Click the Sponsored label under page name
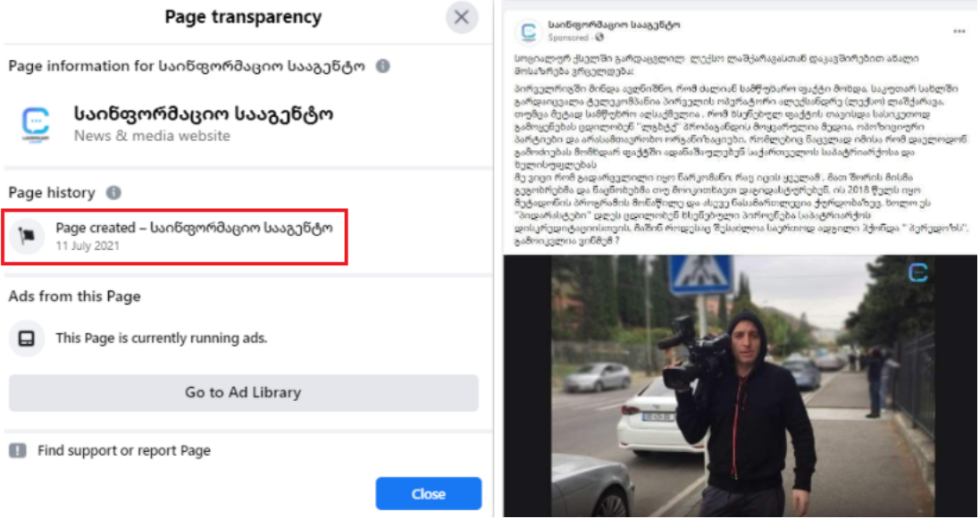Image resolution: width=980 pixels, height=519 pixels. pyautogui.click(x=568, y=38)
